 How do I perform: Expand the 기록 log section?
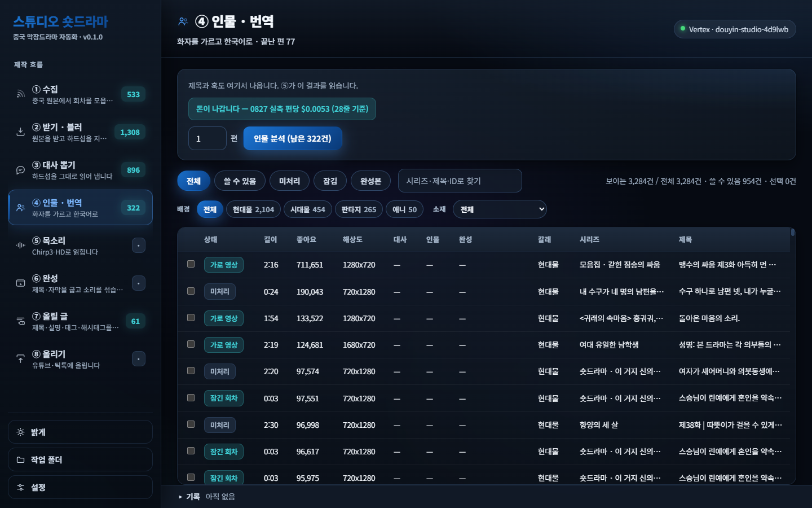189,497
